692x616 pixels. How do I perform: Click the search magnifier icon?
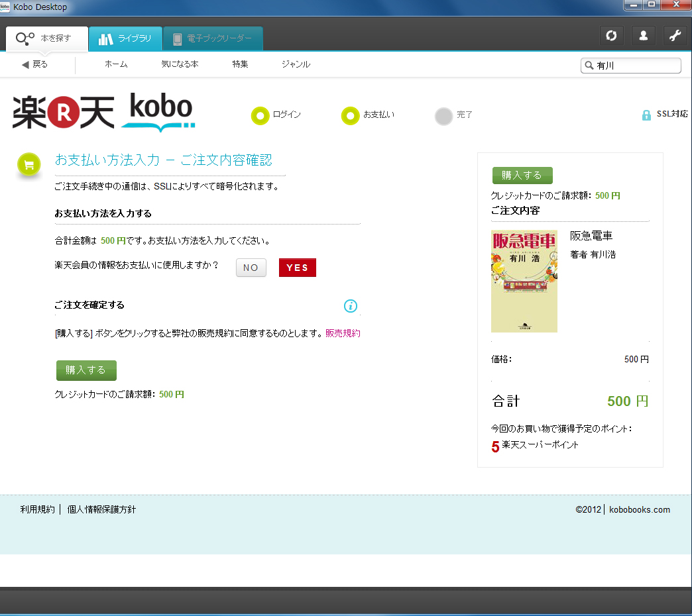click(589, 66)
